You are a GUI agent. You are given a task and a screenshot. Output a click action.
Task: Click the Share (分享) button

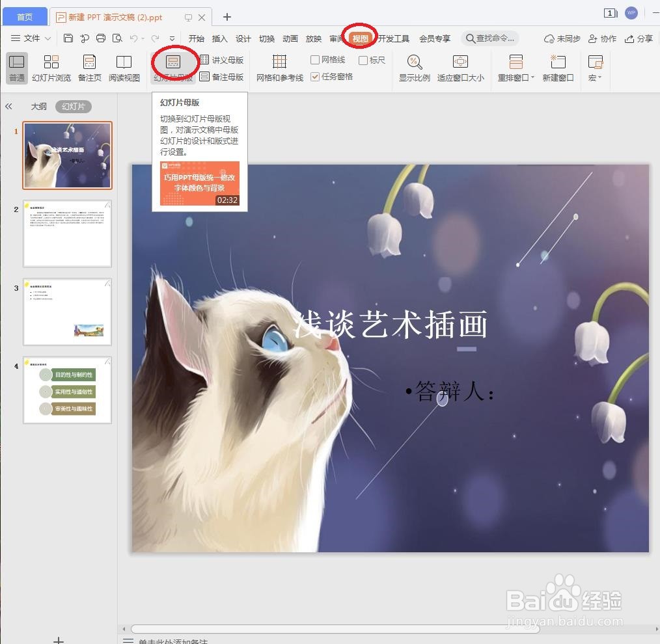(639, 38)
